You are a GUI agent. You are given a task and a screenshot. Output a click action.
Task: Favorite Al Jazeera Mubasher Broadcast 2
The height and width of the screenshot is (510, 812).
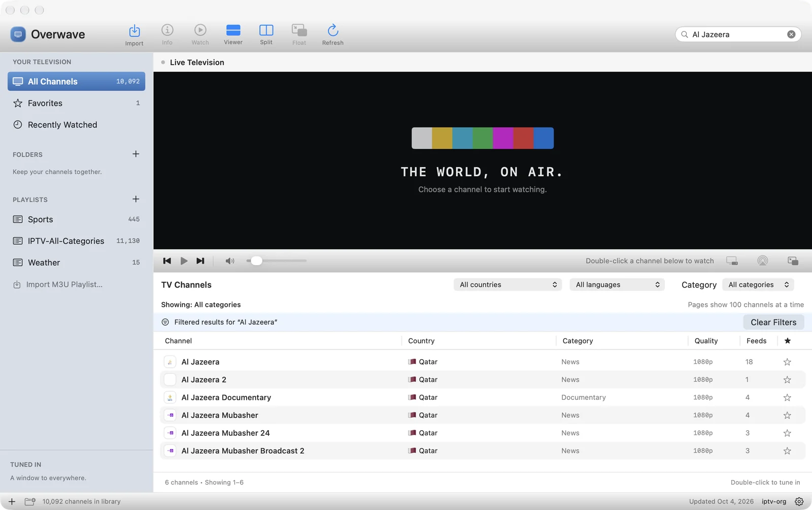[787, 451]
